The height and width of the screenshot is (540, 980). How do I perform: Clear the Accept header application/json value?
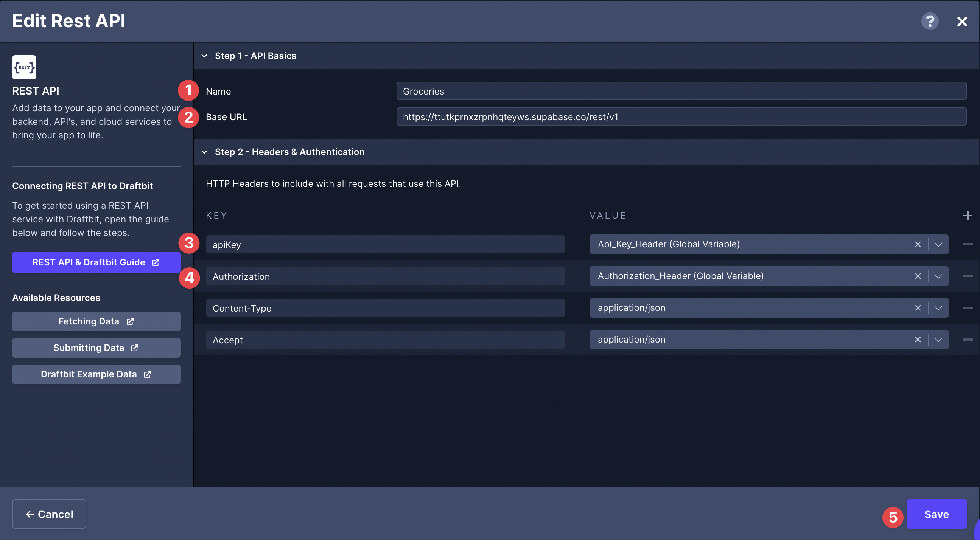[918, 340]
